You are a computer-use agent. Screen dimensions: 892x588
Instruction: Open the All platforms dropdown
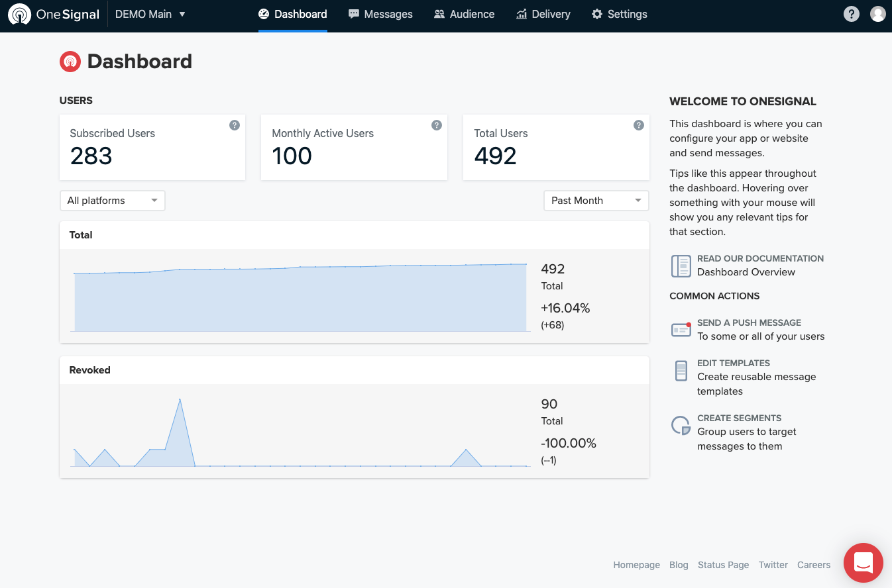pyautogui.click(x=112, y=201)
